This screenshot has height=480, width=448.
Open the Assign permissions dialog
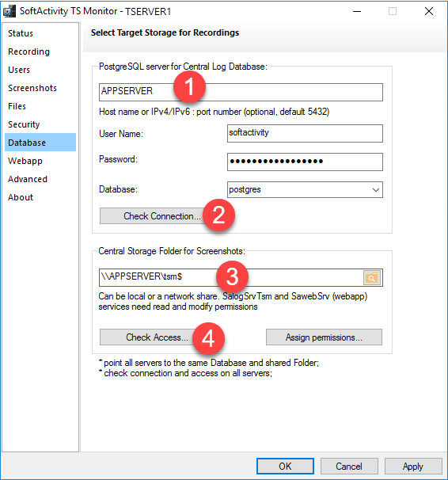coord(324,337)
